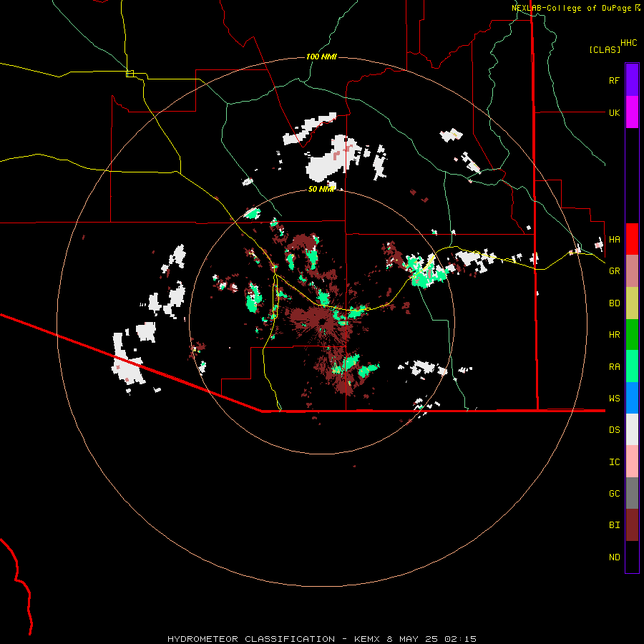
Task: Click the yellow BD legend color swatch
Action: (x=632, y=303)
